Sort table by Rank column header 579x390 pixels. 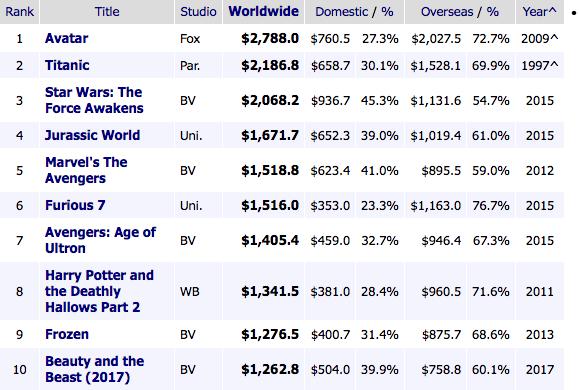[20, 11]
